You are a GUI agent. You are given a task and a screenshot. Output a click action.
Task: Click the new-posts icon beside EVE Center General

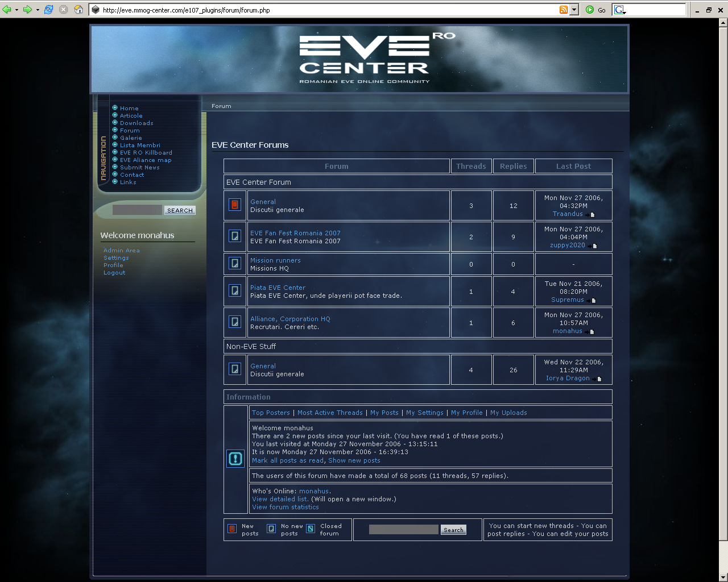coord(235,205)
